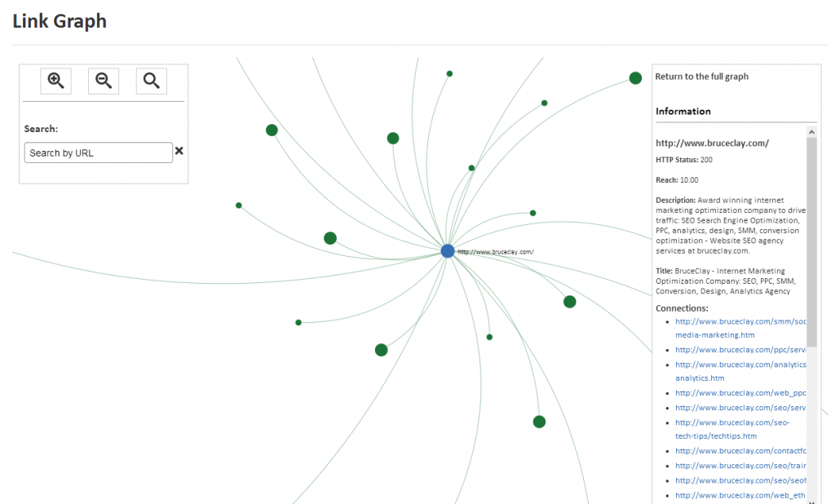Click the Information panel scrollbar up arrow
Screen dimensions: 835x504
[x=811, y=131]
